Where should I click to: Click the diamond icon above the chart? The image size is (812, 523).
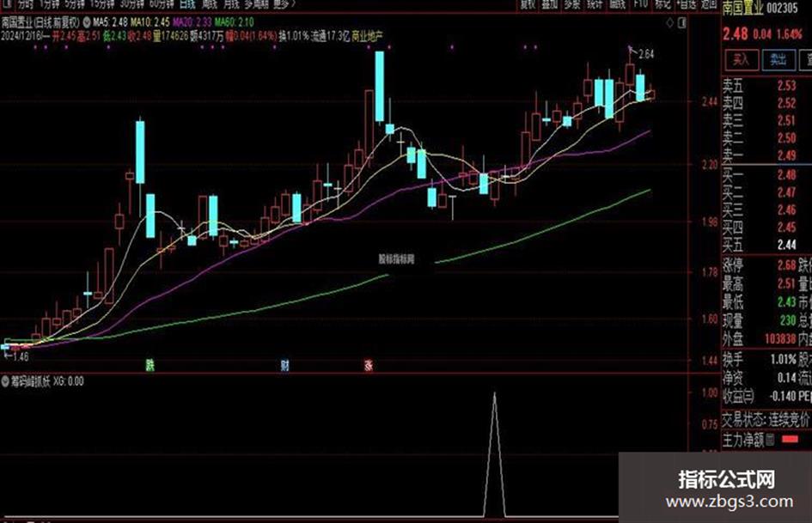pyautogui.click(x=670, y=22)
